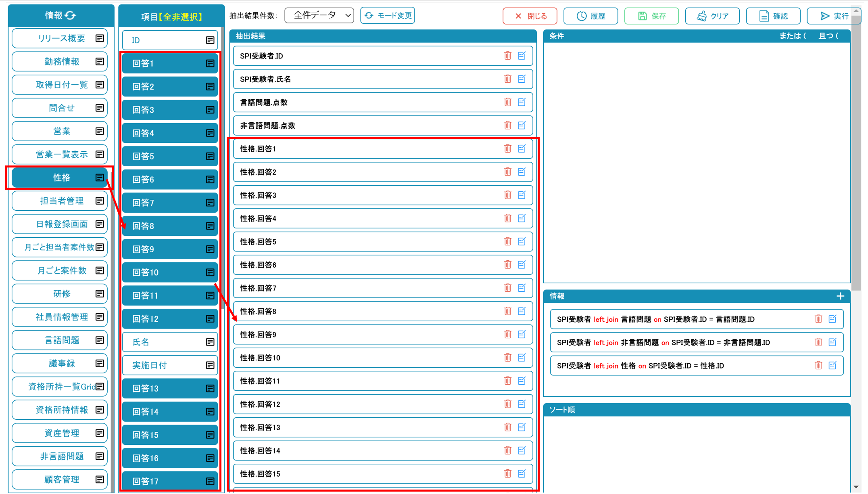This screenshot has height=494, width=868.
Task: Click the delete icon for 非言語問題.点数
Action: pos(507,125)
